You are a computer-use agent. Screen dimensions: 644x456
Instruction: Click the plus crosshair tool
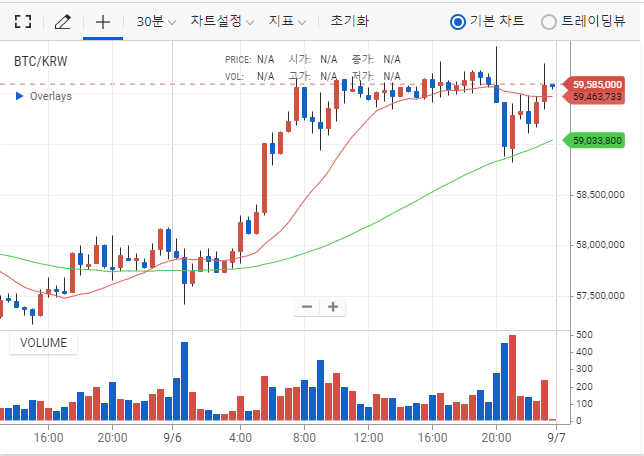pos(103,21)
